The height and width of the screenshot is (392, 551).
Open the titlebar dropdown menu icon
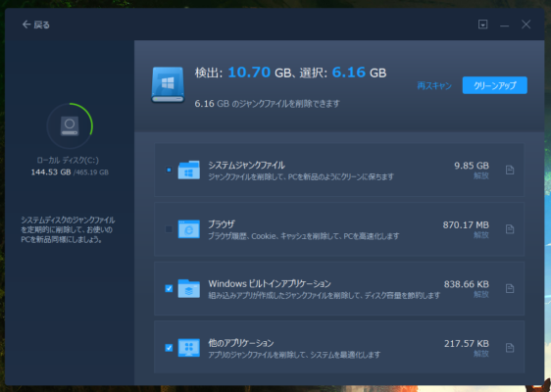(482, 24)
